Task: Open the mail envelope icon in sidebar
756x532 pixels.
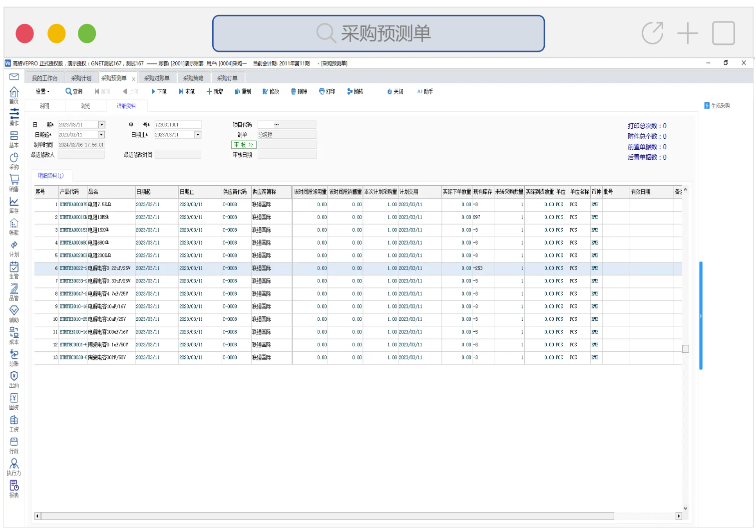Action: tap(14, 77)
